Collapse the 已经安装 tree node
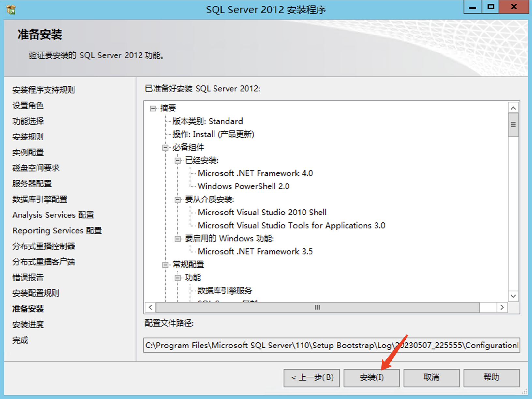The image size is (532, 399). pos(178,160)
